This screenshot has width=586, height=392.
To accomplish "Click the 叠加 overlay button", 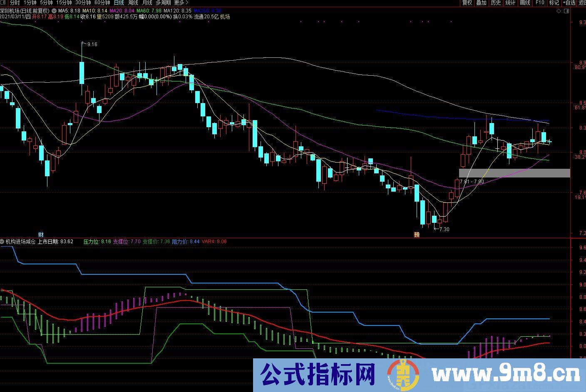I will coord(481,2).
